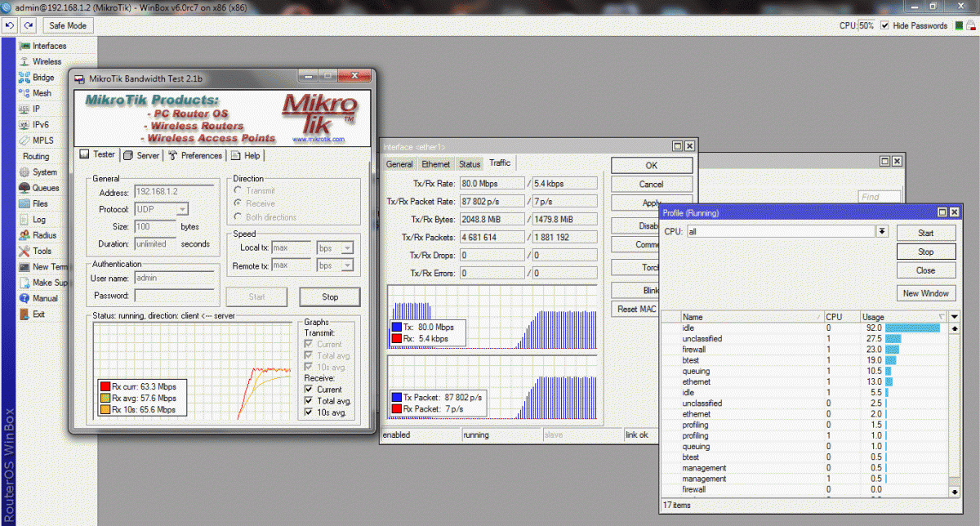Open the Protocol UDP dropdown
Image resolution: width=980 pixels, height=526 pixels.
pos(181,209)
